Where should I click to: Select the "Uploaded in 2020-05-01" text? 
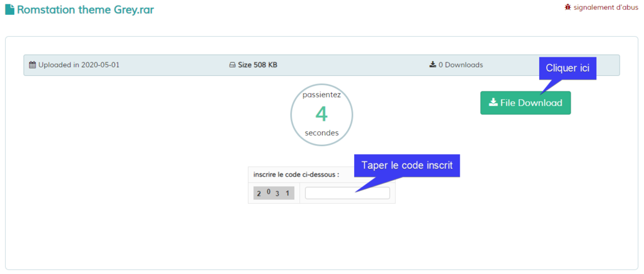(79, 65)
